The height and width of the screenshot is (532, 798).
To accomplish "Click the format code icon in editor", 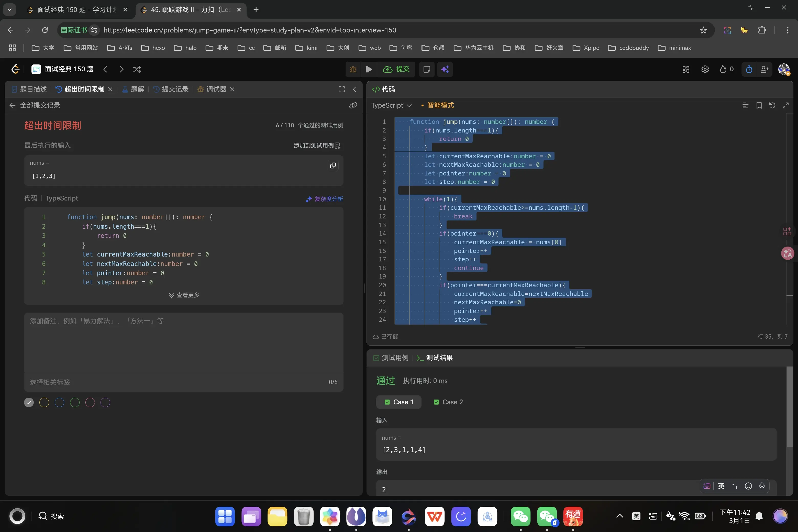I will (745, 106).
